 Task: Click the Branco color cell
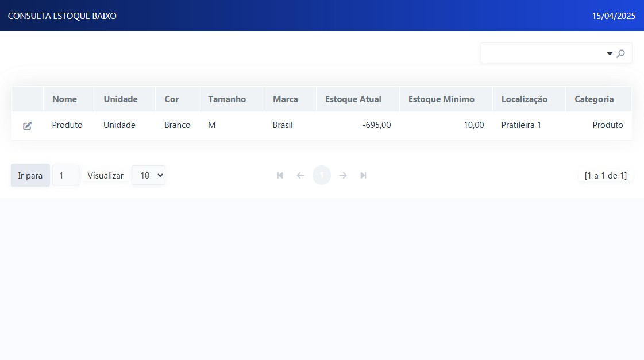click(178, 125)
